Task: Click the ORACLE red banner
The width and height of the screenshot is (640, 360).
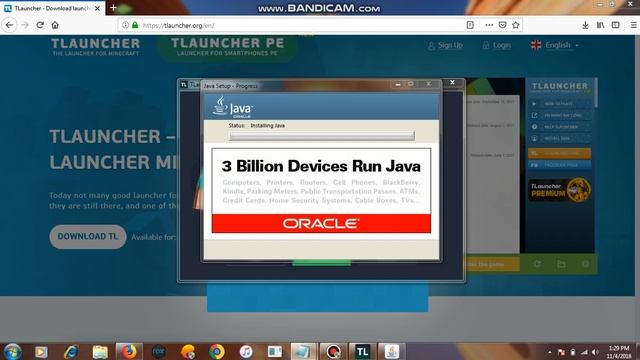Action: click(x=321, y=223)
